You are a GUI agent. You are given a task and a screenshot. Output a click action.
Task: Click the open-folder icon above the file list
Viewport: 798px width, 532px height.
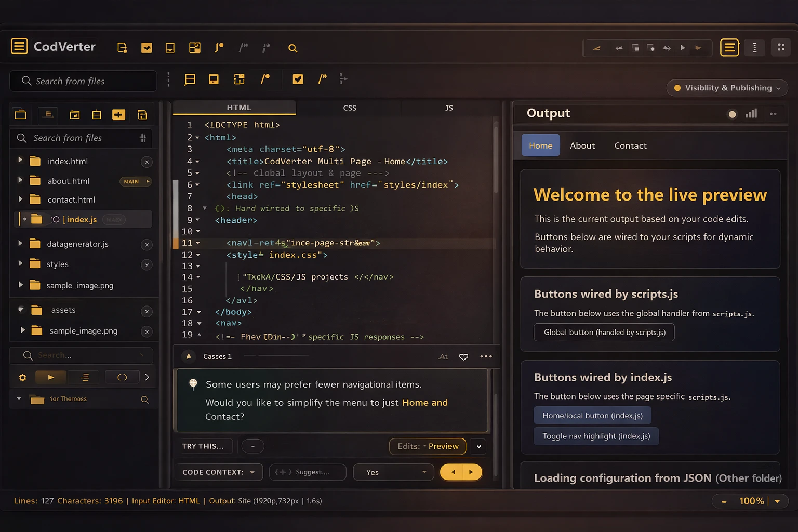21,115
